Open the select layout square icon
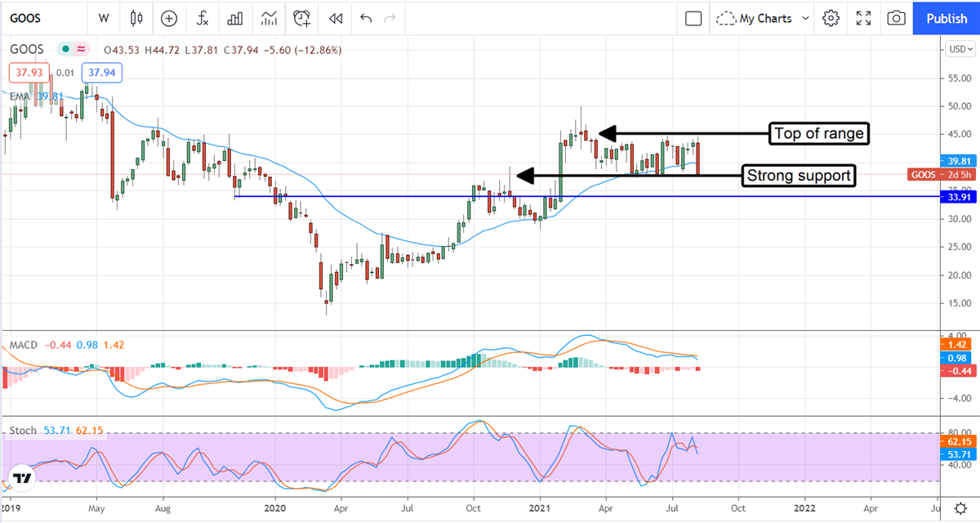980x523 pixels. click(x=693, y=18)
